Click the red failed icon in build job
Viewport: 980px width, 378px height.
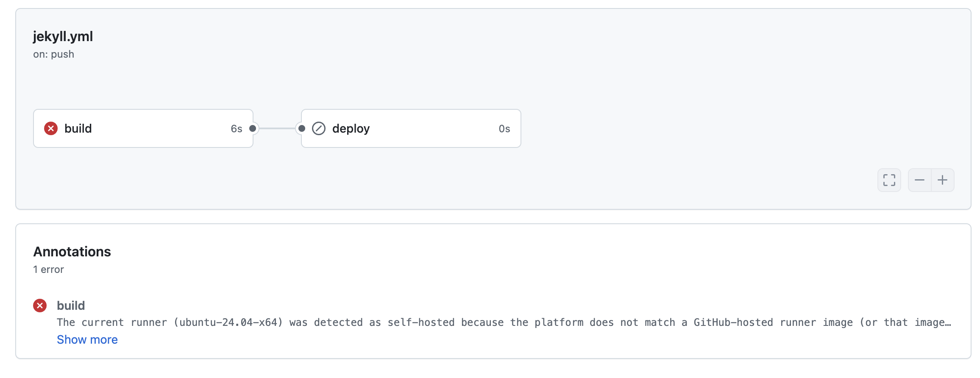[51, 128]
